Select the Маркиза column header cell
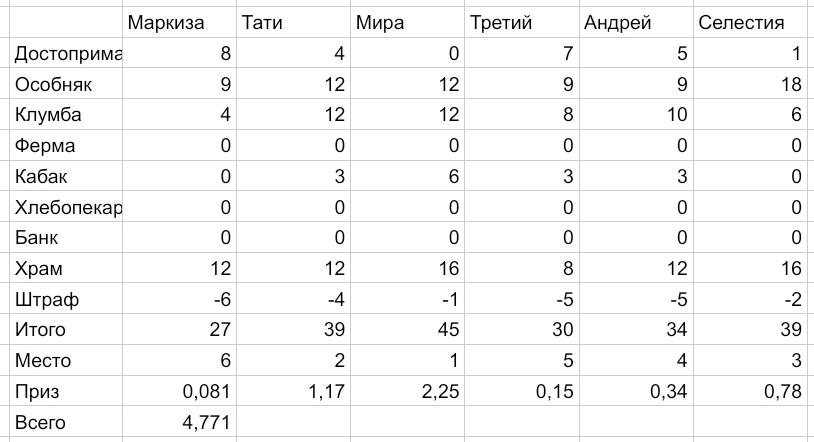Viewport: 814px width, 442px height. [179, 22]
